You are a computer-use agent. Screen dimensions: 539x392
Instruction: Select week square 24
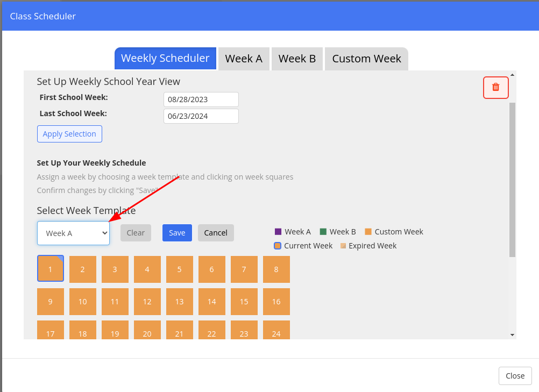coord(276,330)
